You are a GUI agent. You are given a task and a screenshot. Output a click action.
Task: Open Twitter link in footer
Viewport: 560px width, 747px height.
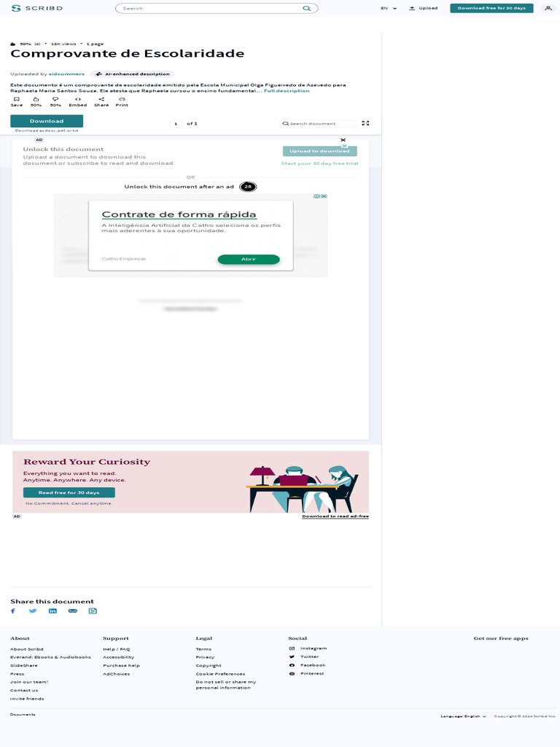click(304, 657)
